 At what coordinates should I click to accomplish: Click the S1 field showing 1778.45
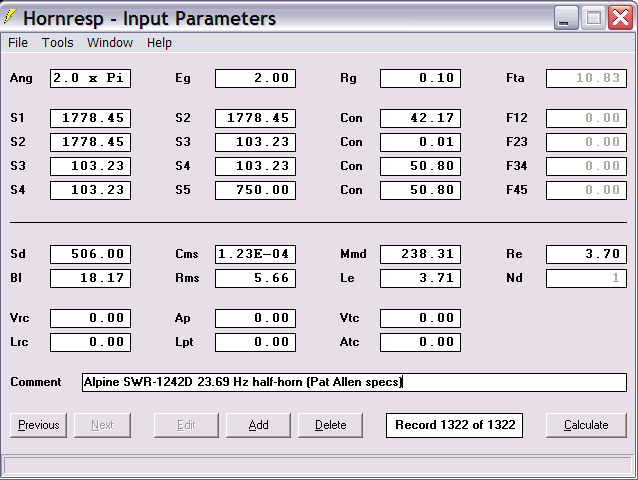90,118
